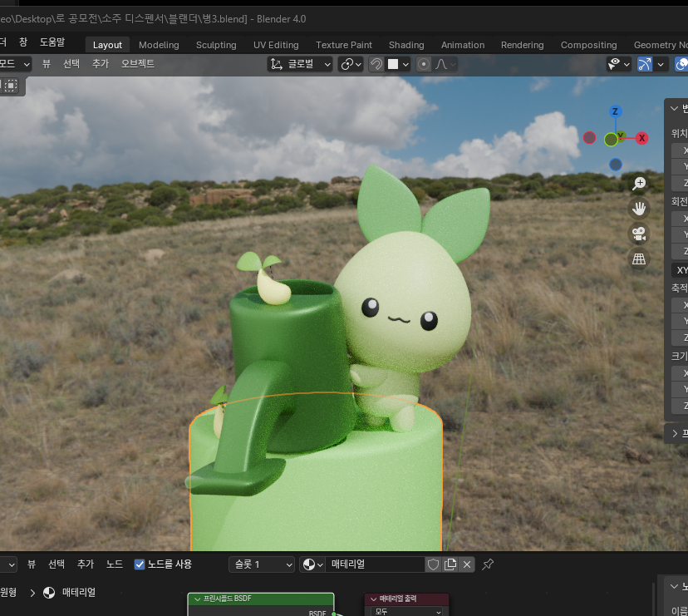This screenshot has height=616, width=688.
Task: Toggle the camera view icon
Action: [x=639, y=234]
